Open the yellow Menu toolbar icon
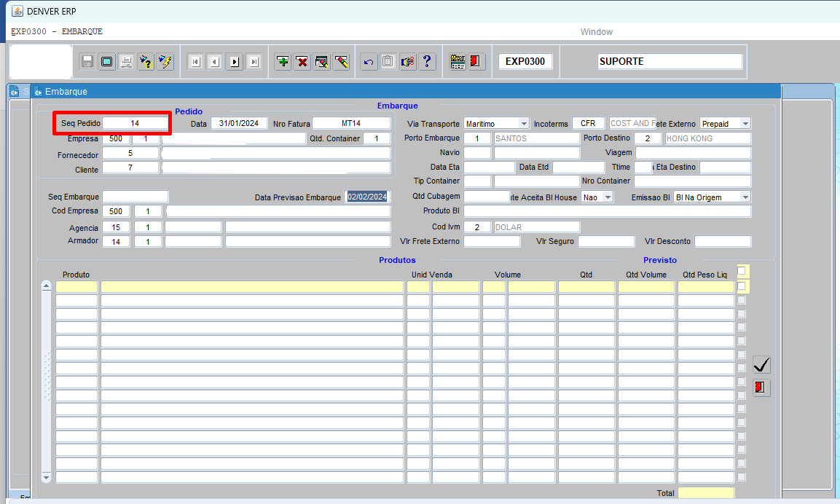 point(458,62)
